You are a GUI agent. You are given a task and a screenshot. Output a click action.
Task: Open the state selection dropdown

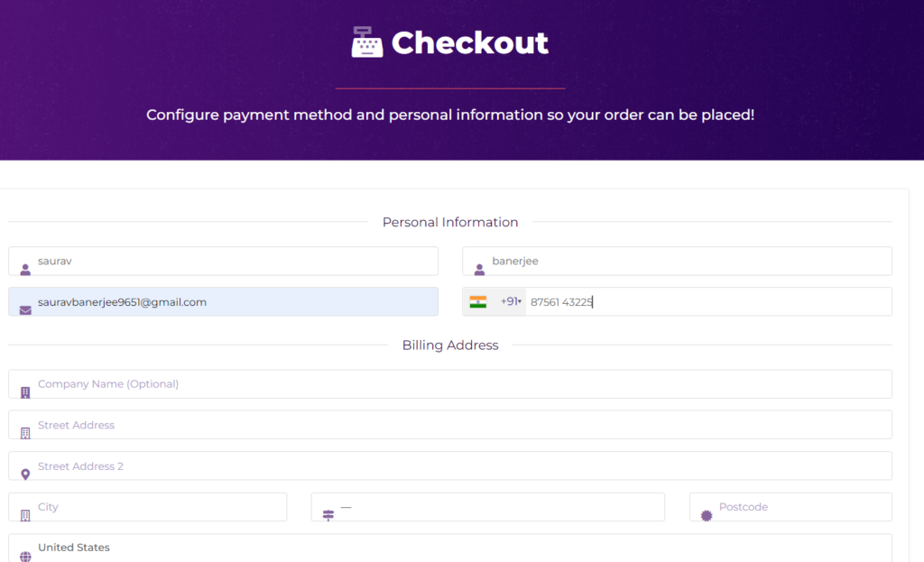pyautogui.click(x=496, y=507)
